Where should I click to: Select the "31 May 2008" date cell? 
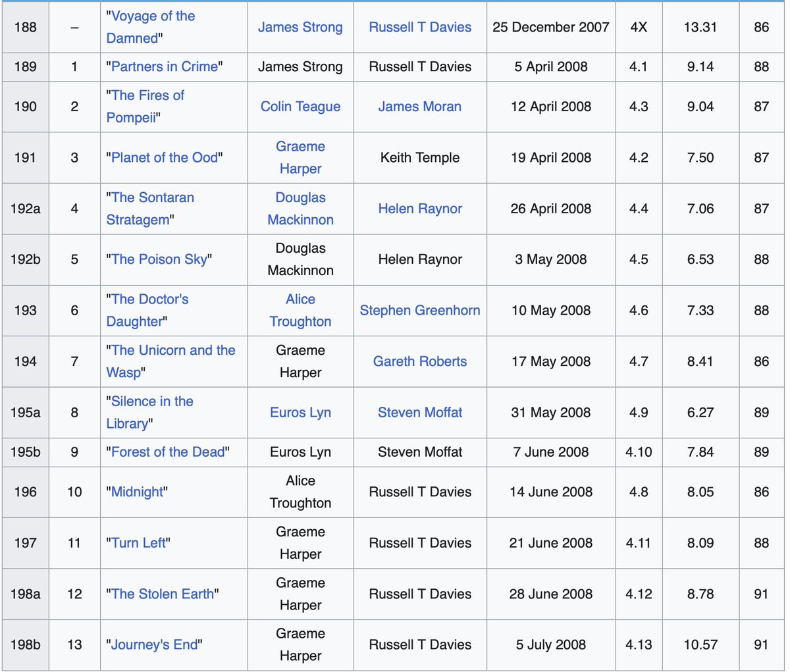551,413
